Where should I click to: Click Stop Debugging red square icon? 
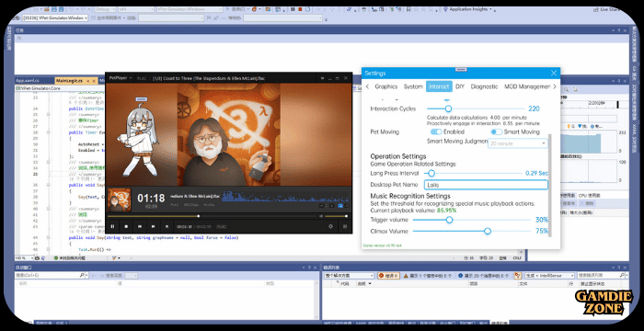[300, 9]
